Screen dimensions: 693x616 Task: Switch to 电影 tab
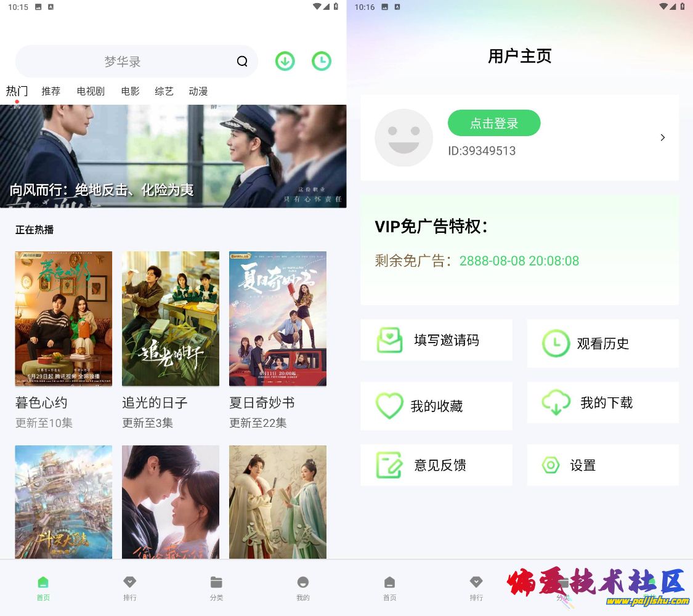[x=131, y=91]
